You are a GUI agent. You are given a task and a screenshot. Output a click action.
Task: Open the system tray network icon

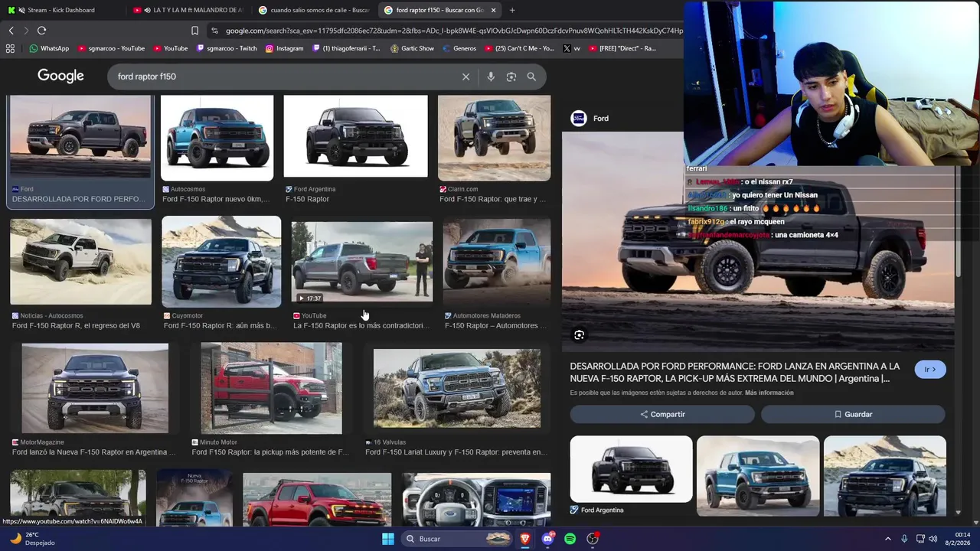pyautogui.click(x=920, y=539)
